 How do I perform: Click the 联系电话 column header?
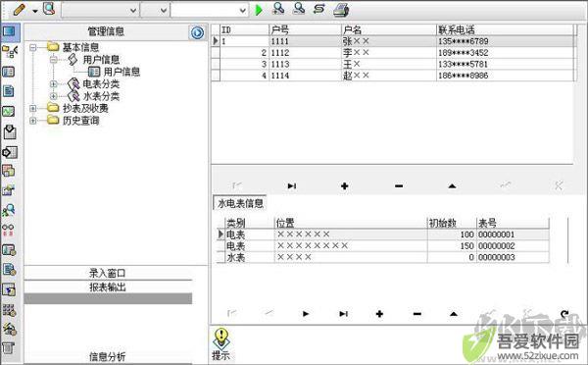click(x=505, y=29)
